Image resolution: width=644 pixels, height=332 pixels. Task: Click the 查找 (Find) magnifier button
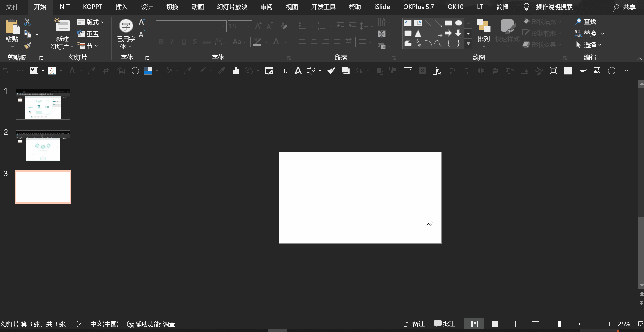[x=586, y=22]
